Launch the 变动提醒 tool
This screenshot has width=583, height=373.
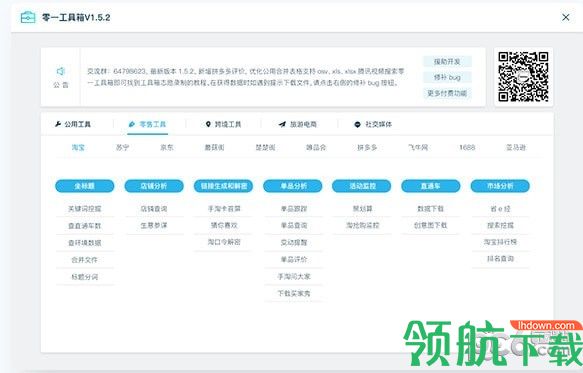click(294, 243)
